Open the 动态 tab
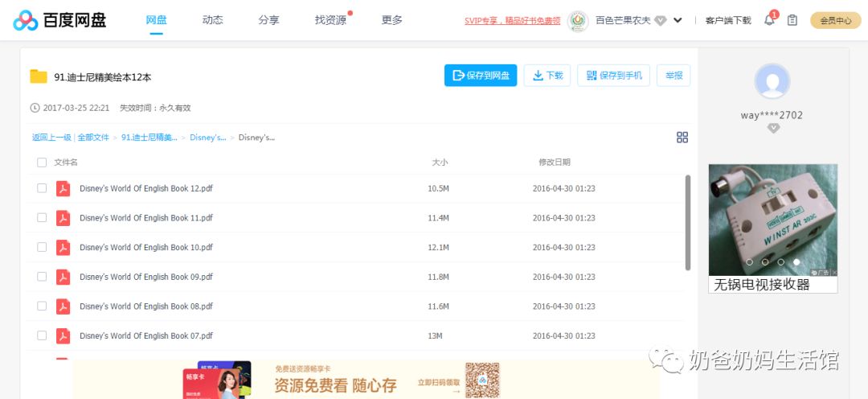The width and height of the screenshot is (868, 399). click(212, 20)
